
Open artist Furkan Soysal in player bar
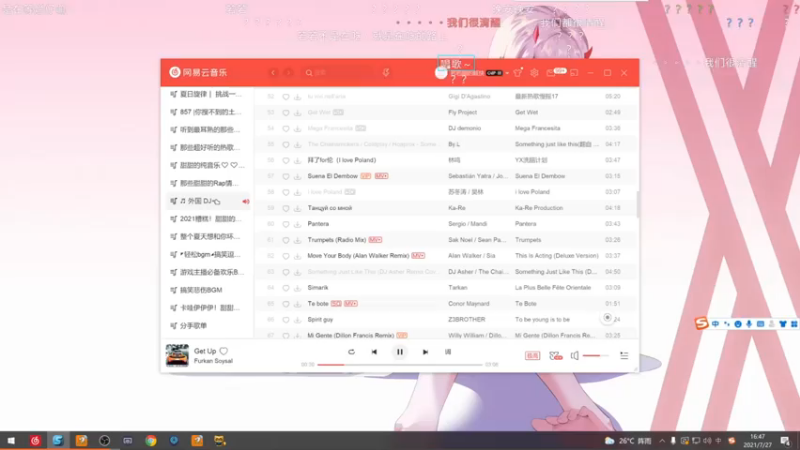coord(213,361)
